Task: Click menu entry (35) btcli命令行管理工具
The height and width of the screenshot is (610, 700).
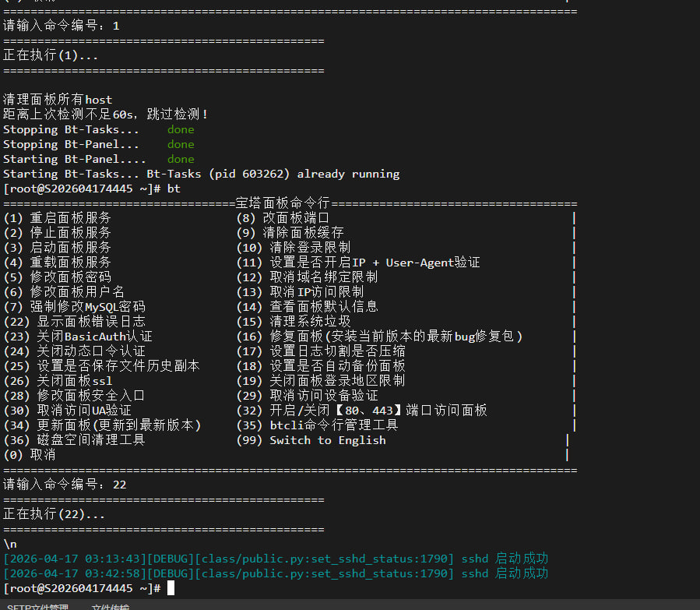Action: [x=317, y=425]
